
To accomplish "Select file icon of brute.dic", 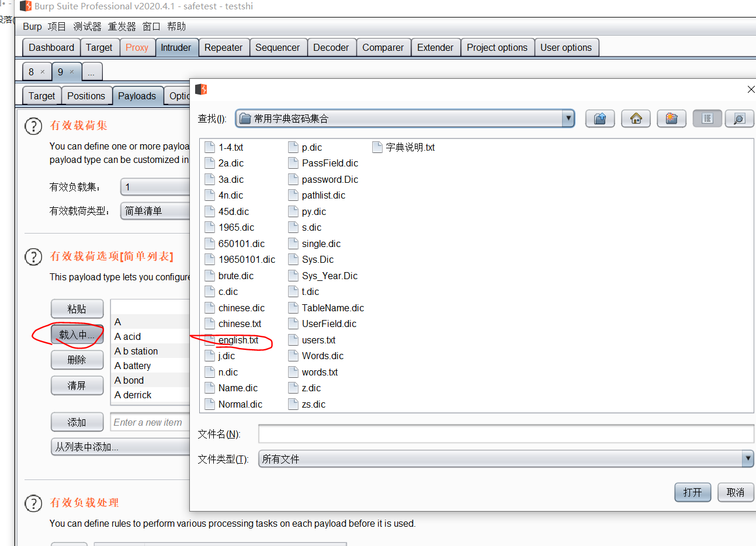I will click(x=210, y=276).
